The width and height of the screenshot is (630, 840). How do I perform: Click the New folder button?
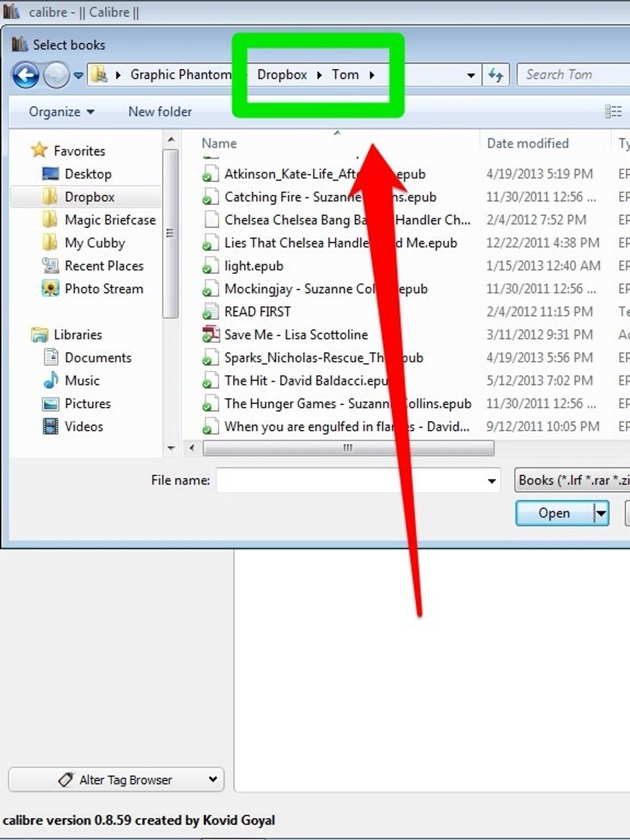coord(159,111)
